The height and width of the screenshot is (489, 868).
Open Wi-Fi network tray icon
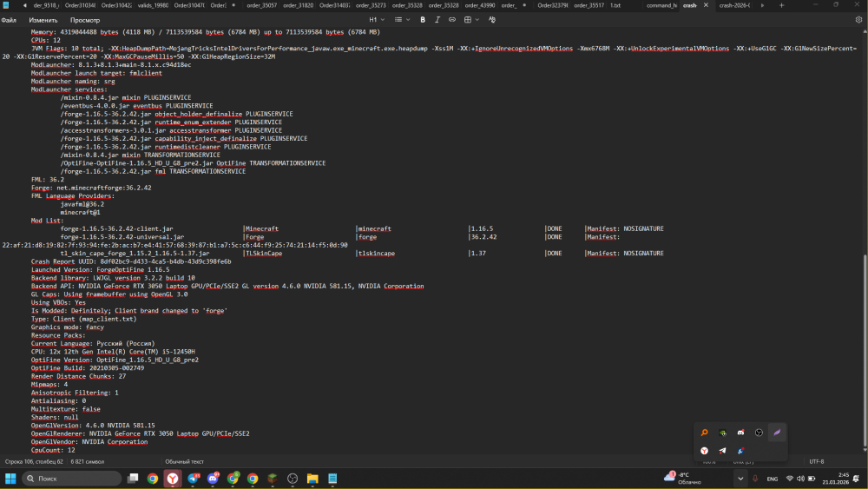tap(790, 479)
